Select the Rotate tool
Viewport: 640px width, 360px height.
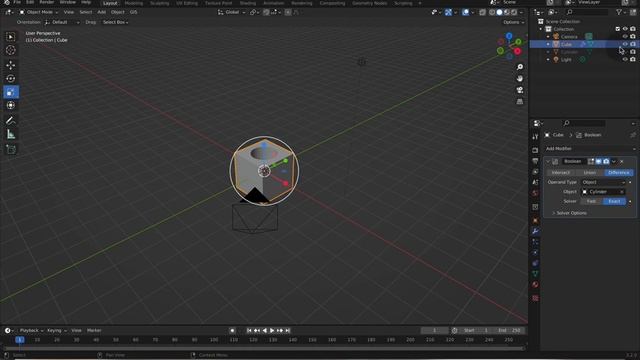pyautogui.click(x=11, y=78)
